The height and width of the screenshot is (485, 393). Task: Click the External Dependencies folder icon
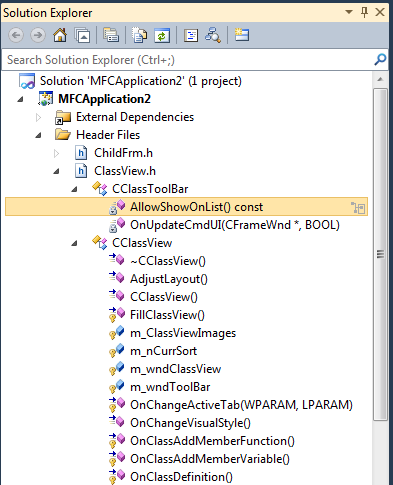63,117
